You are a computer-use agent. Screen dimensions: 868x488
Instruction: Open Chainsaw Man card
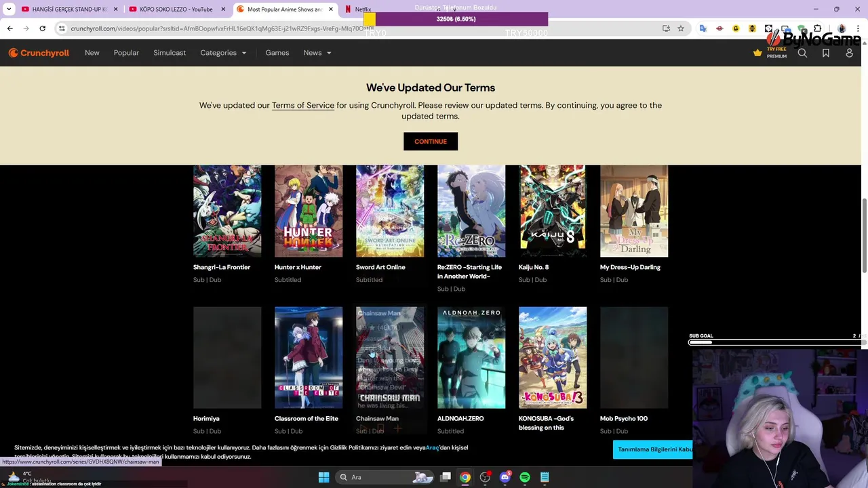(x=390, y=369)
